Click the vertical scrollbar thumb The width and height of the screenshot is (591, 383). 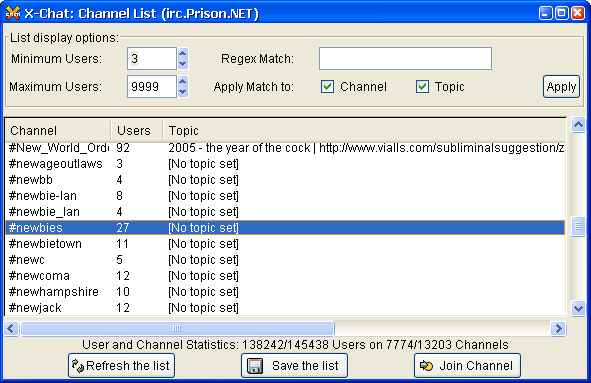578,226
